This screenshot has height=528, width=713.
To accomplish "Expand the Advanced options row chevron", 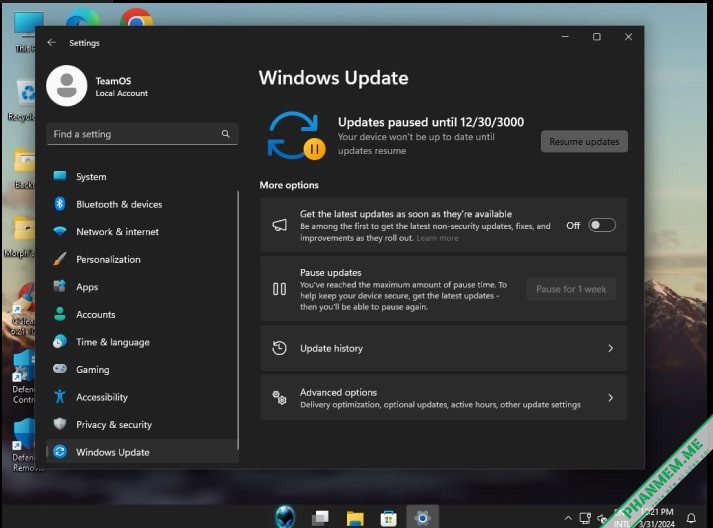I will pyautogui.click(x=611, y=398).
